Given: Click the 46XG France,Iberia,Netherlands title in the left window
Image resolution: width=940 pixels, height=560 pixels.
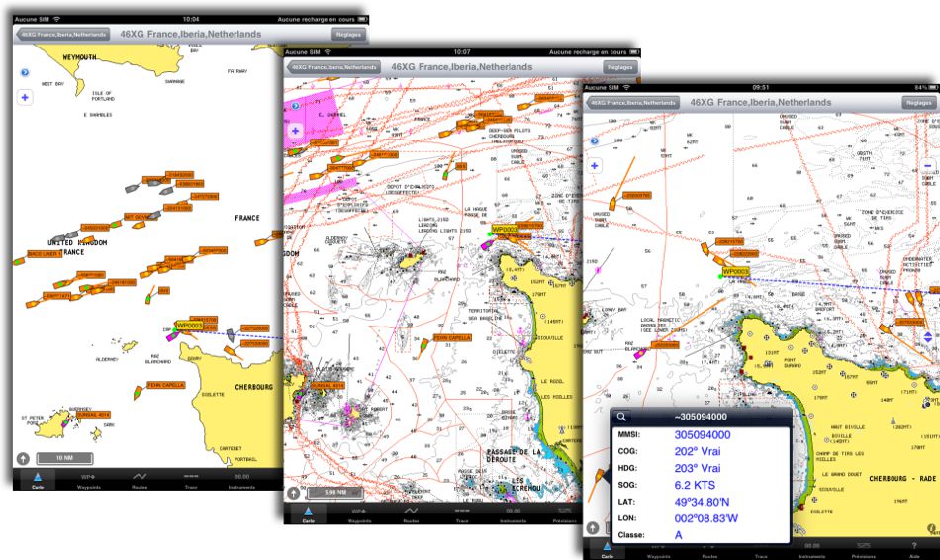Looking at the screenshot, I should pos(191,35).
